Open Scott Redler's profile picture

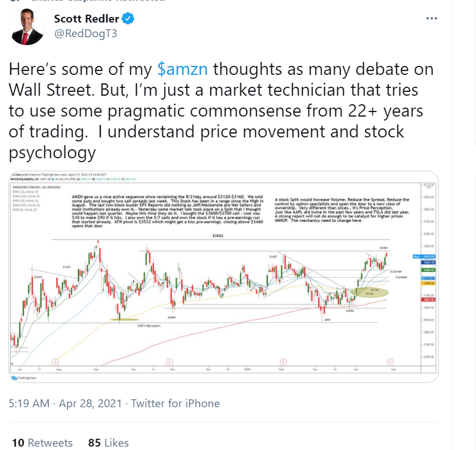coord(28,27)
